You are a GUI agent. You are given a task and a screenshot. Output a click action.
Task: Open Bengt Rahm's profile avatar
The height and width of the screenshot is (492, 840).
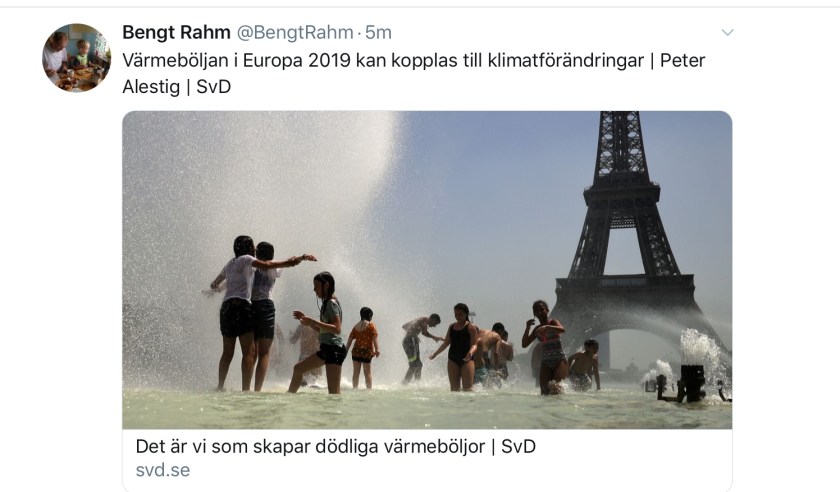click(x=77, y=58)
